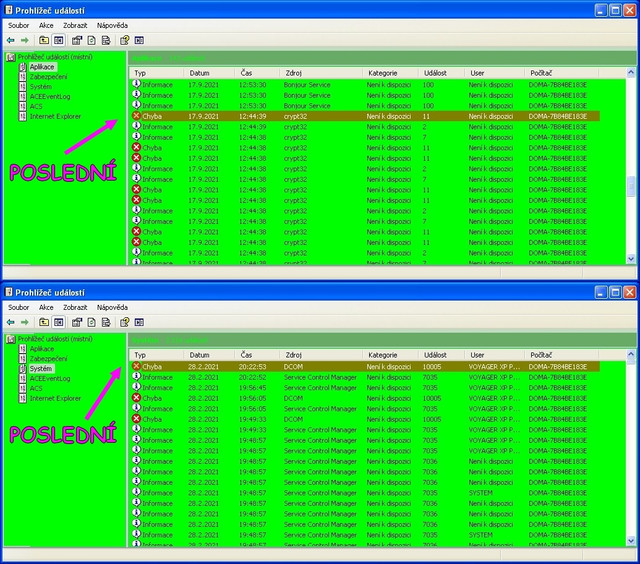640x564 pixels.
Task: Sort by Počítač column in bottom window
Action: click(x=561, y=355)
